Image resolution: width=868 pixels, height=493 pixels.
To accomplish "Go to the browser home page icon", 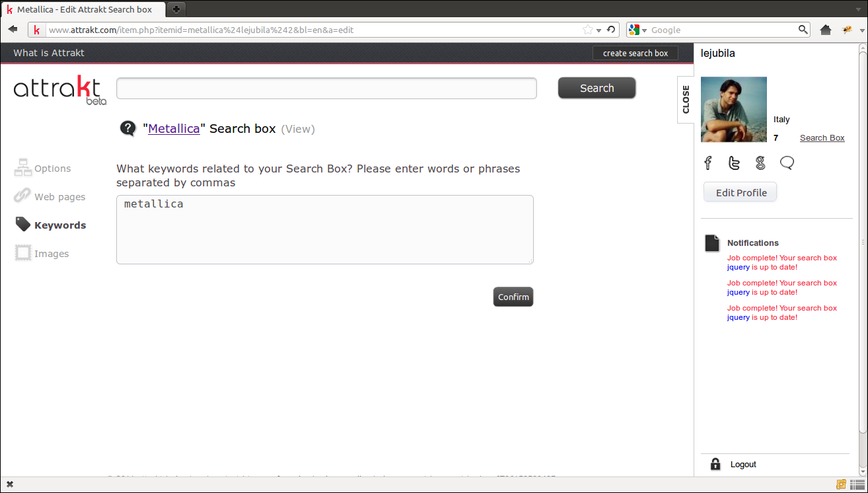I will [825, 30].
